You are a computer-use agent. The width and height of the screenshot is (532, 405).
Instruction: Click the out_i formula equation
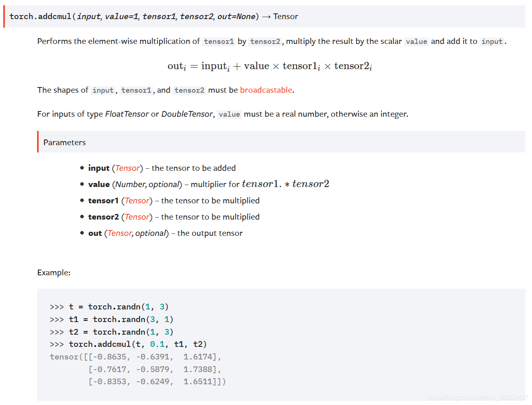click(x=270, y=66)
